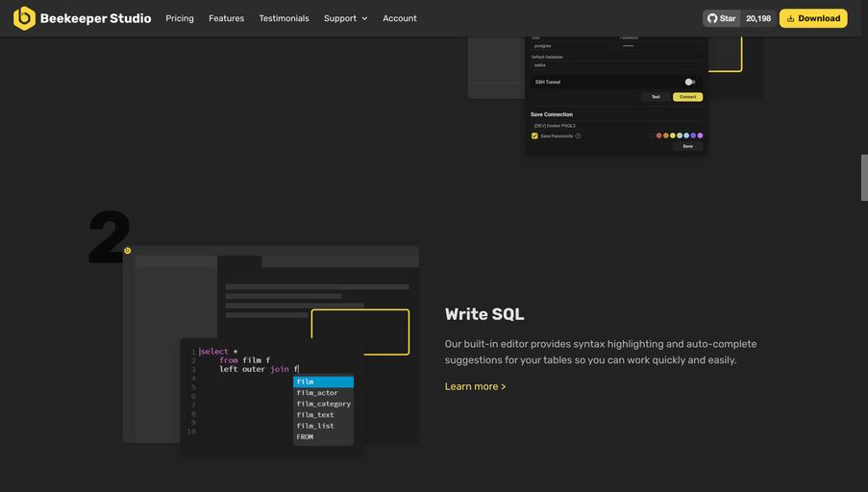
Task: Select film_actor from autocomplete list
Action: click(x=318, y=393)
